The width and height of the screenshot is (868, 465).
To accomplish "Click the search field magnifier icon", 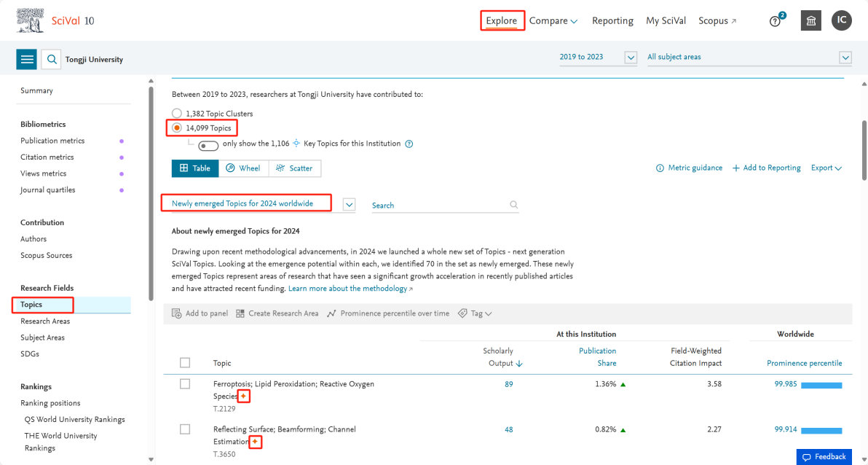I will click(513, 205).
